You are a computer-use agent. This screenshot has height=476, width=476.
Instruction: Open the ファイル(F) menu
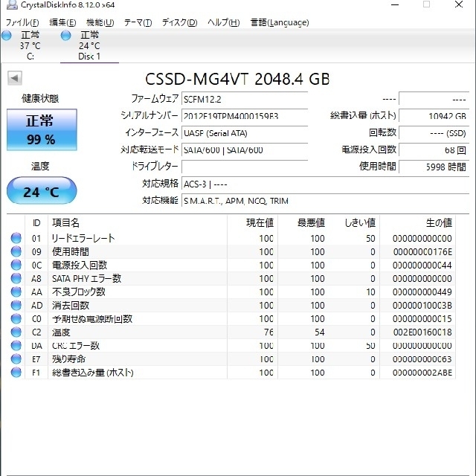coord(22,22)
